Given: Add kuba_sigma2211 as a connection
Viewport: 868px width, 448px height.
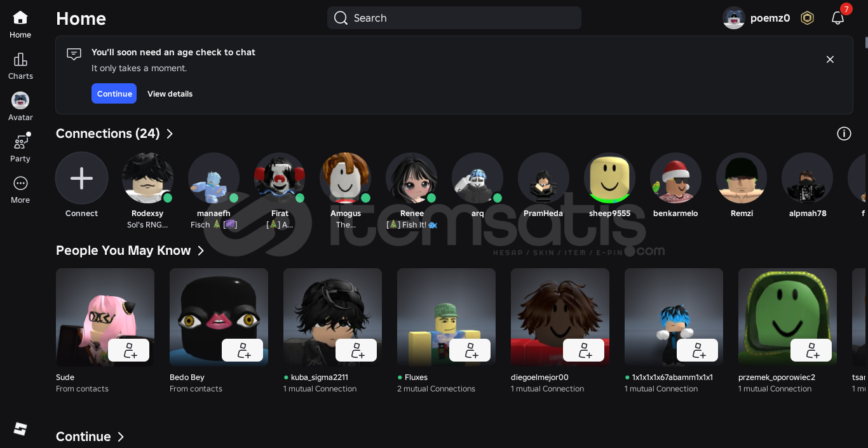Looking at the screenshot, I should [356, 350].
